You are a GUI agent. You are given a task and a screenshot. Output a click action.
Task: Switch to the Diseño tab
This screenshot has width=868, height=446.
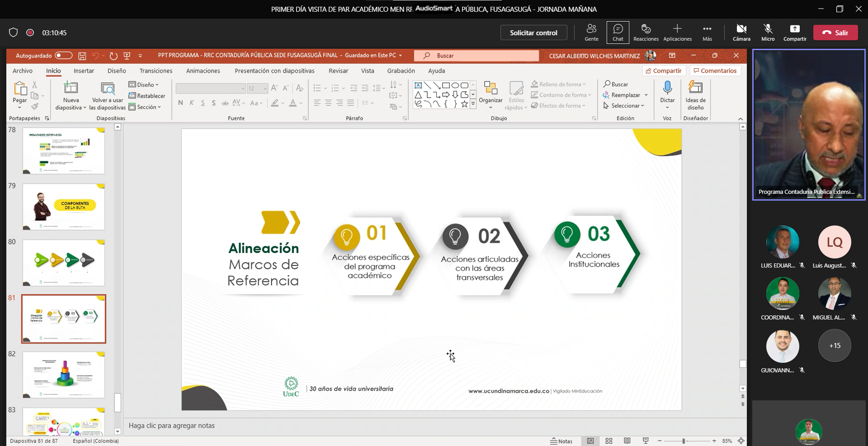pos(117,71)
